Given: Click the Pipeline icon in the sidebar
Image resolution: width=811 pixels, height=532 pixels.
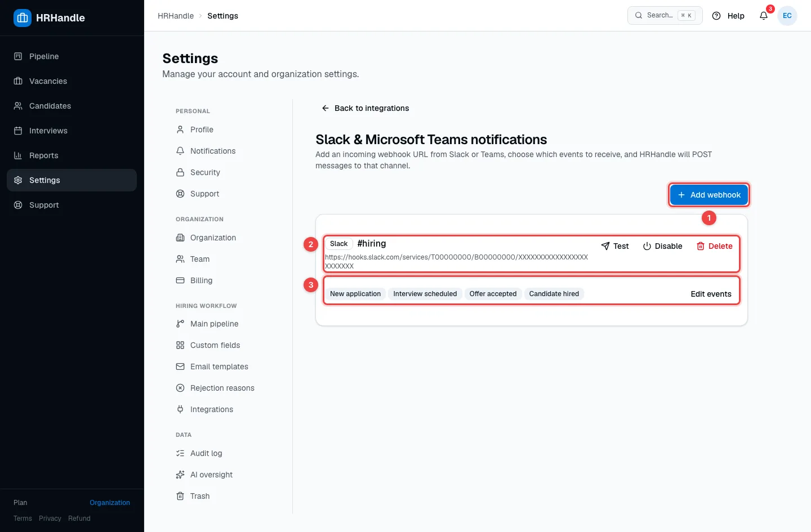Looking at the screenshot, I should [18, 56].
